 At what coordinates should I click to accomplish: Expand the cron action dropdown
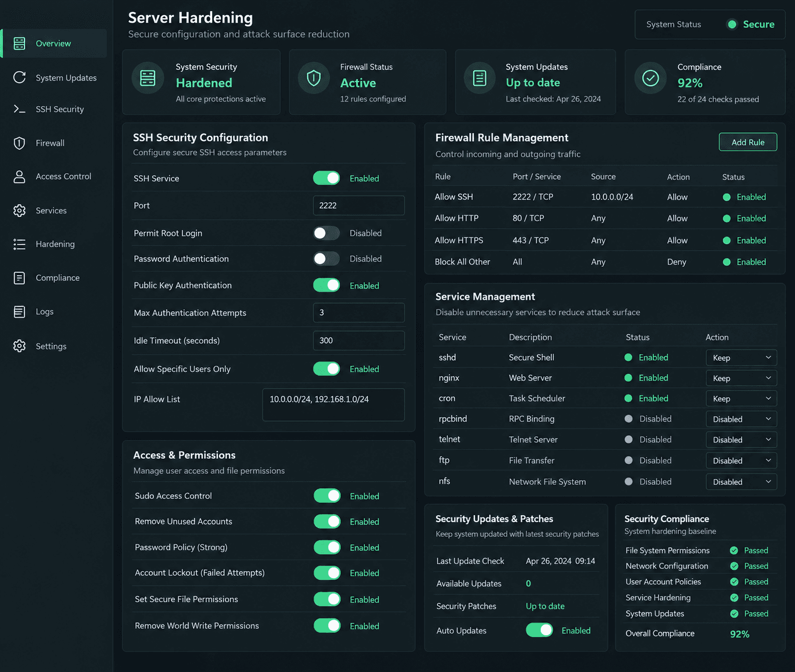741,399
